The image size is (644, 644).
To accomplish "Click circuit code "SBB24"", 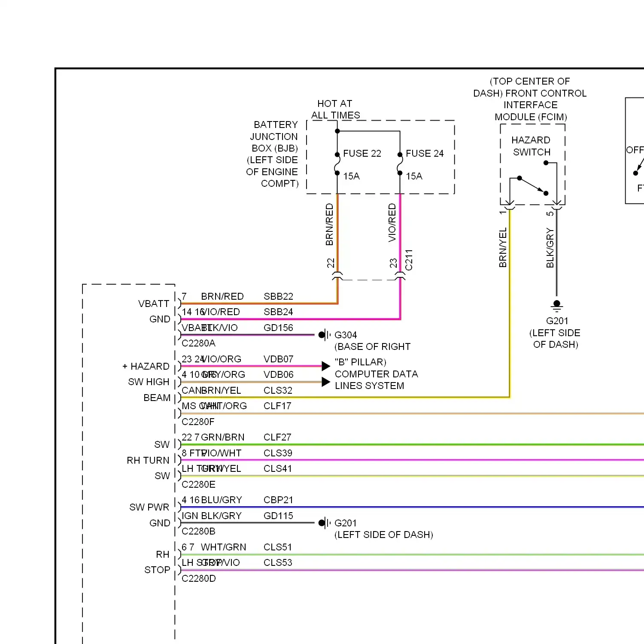I will click(x=278, y=312).
